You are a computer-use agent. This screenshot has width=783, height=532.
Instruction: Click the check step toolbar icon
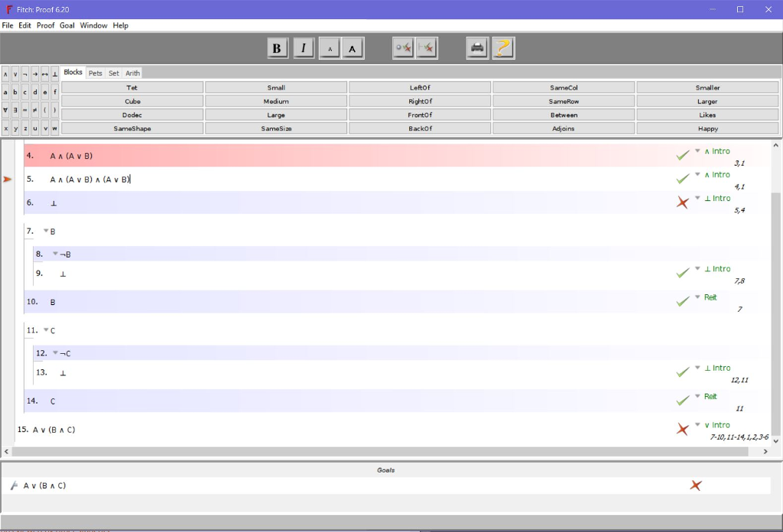(403, 48)
